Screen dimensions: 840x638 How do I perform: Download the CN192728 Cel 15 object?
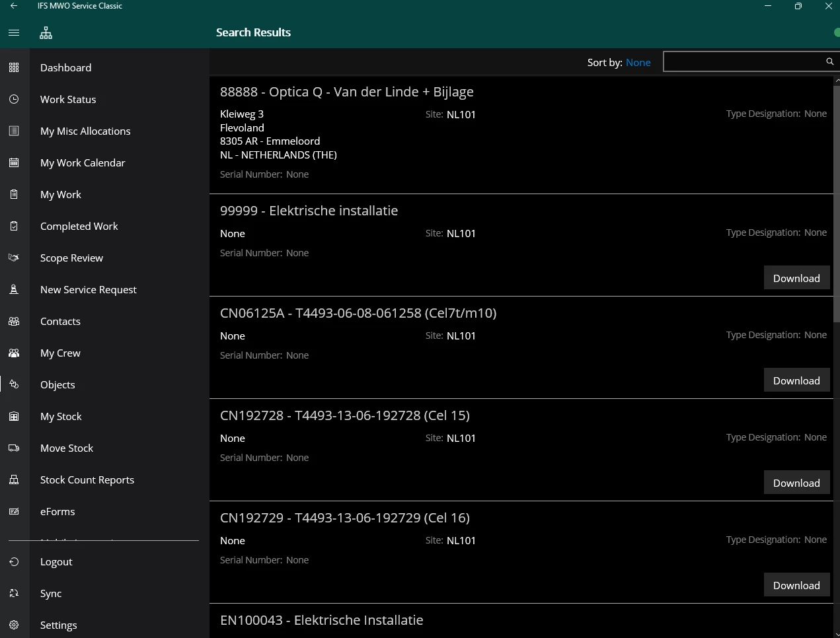(796, 483)
